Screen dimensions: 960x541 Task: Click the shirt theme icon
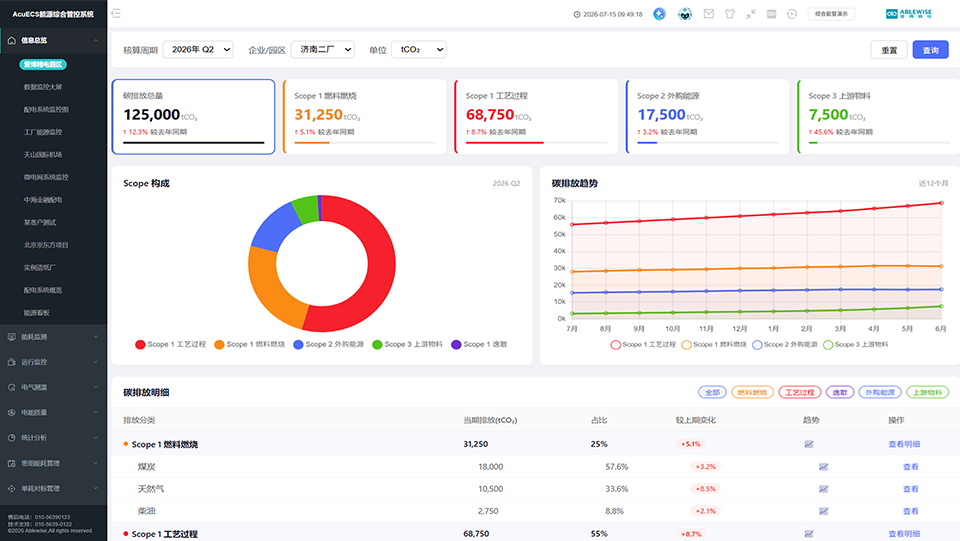click(x=730, y=13)
